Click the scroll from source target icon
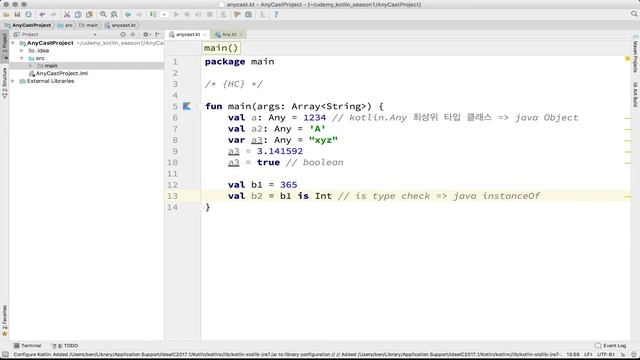Image resolution: width=640 pixels, height=360 pixels. (x=123, y=35)
